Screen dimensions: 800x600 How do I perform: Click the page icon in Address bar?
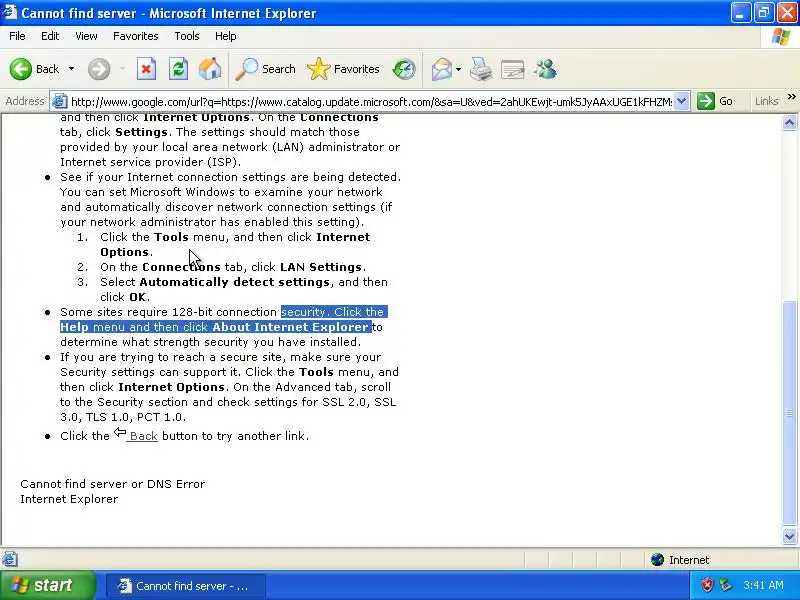click(60, 101)
